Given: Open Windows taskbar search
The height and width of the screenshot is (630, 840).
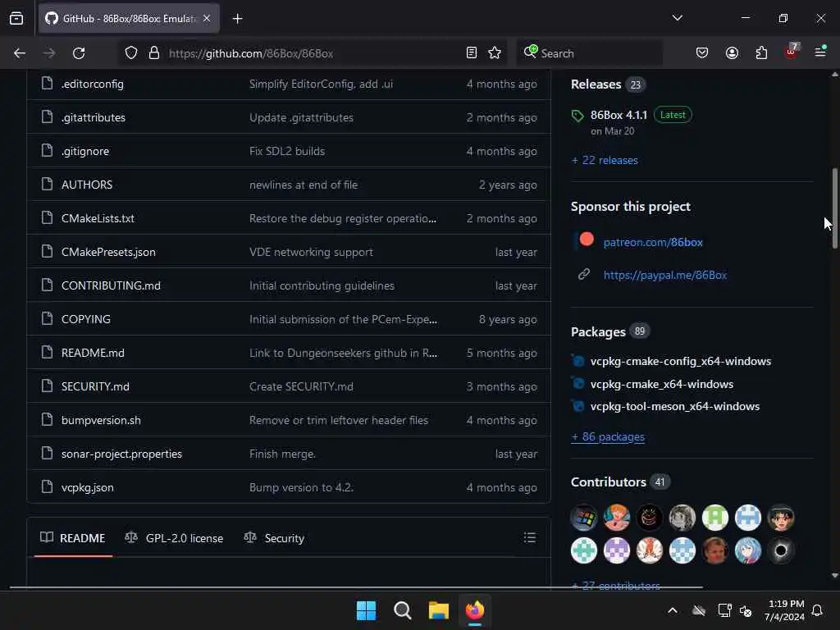Looking at the screenshot, I should (402, 610).
